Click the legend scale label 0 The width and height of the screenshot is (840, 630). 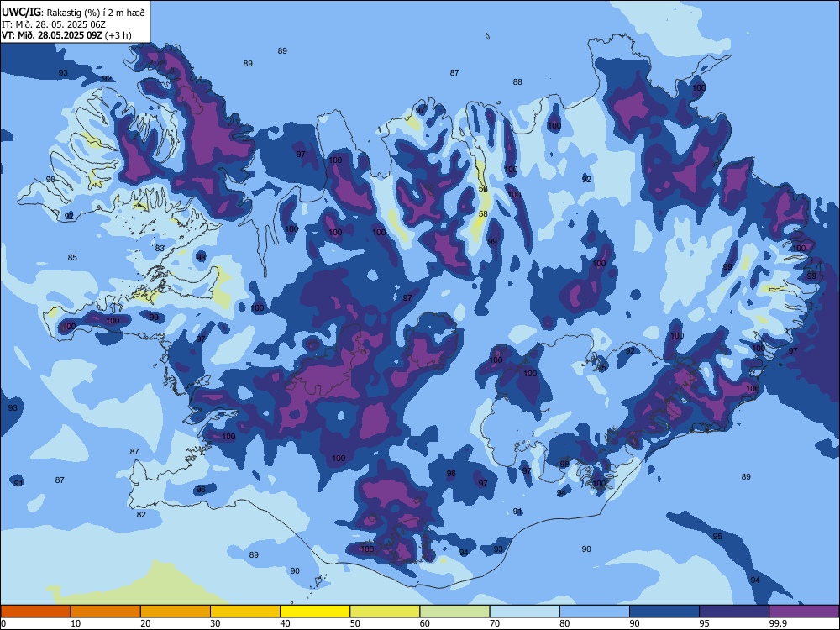click(x=3, y=623)
